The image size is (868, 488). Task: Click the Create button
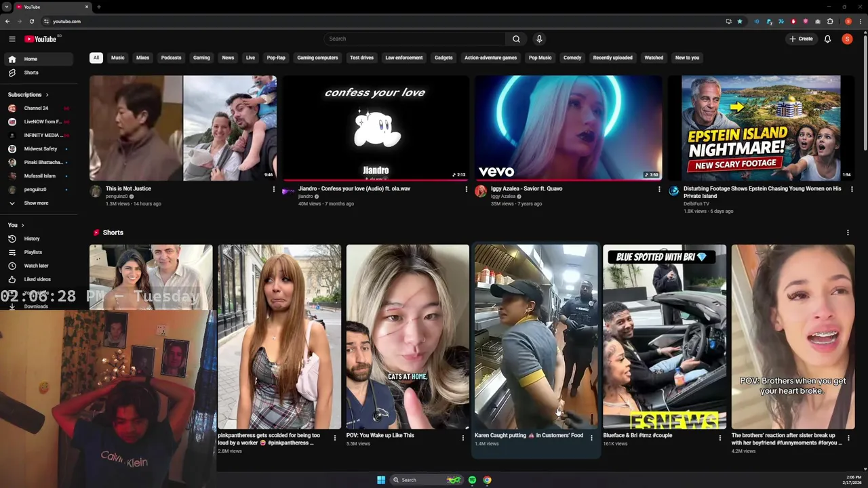point(801,39)
